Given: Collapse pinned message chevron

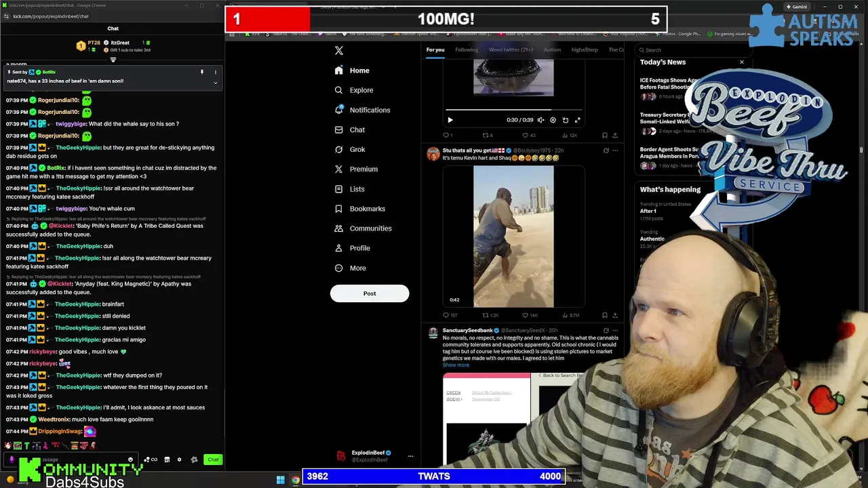Looking at the screenshot, I should (x=216, y=83).
